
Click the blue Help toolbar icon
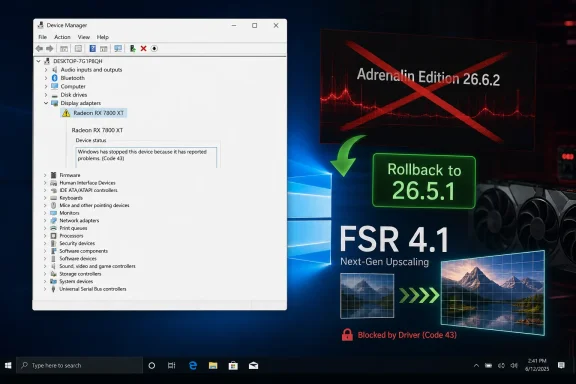point(93,49)
